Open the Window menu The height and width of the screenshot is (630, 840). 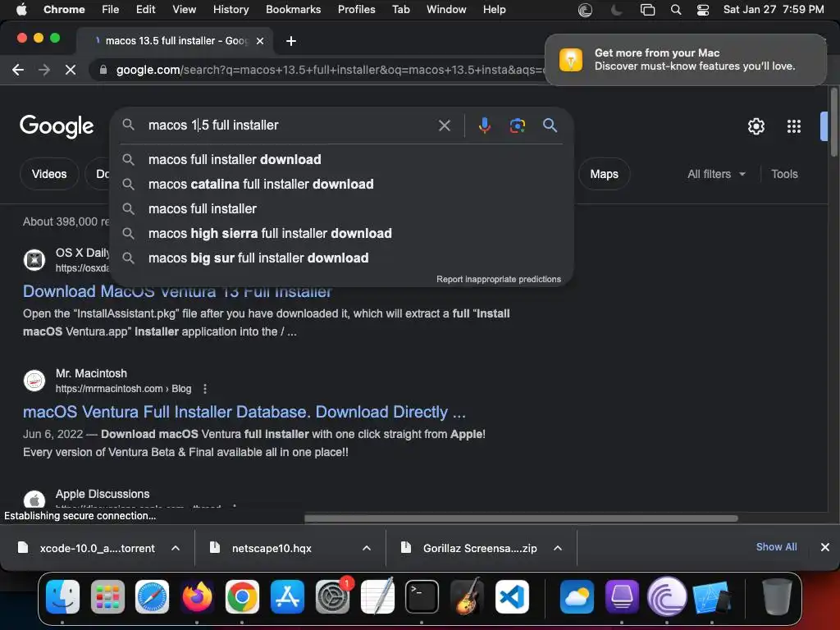pos(446,10)
